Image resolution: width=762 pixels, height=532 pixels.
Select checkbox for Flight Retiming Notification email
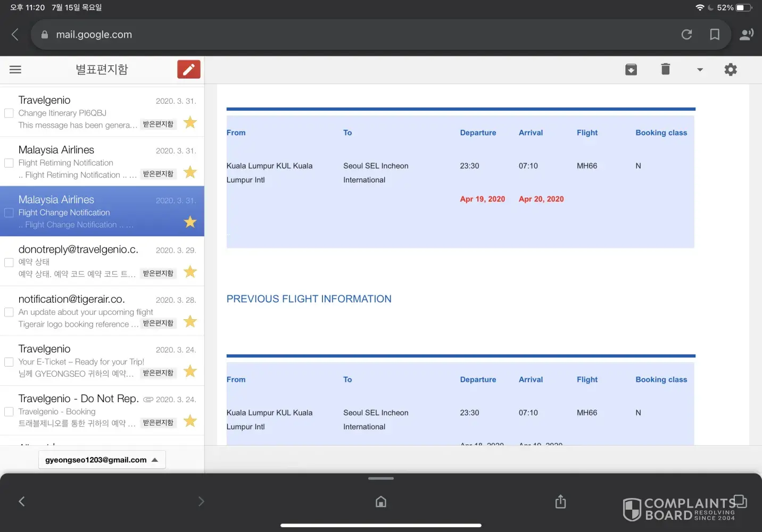point(9,163)
